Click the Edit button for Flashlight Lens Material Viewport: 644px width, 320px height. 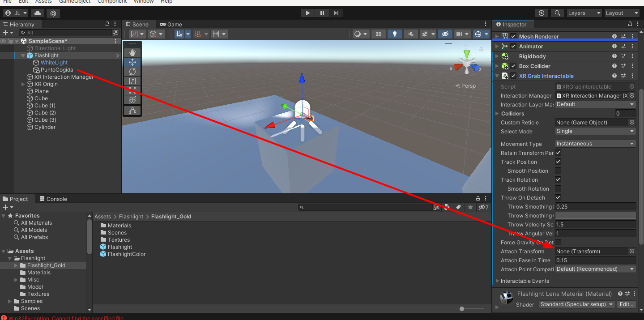(626, 304)
